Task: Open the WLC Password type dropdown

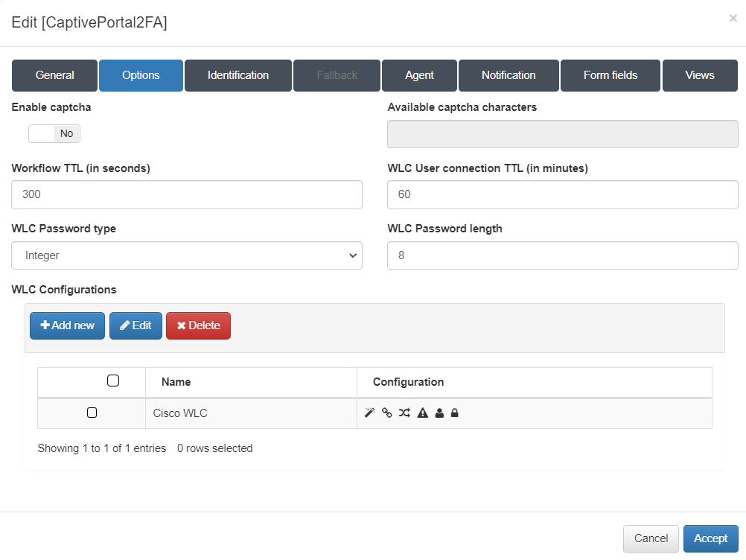Action: [x=187, y=255]
